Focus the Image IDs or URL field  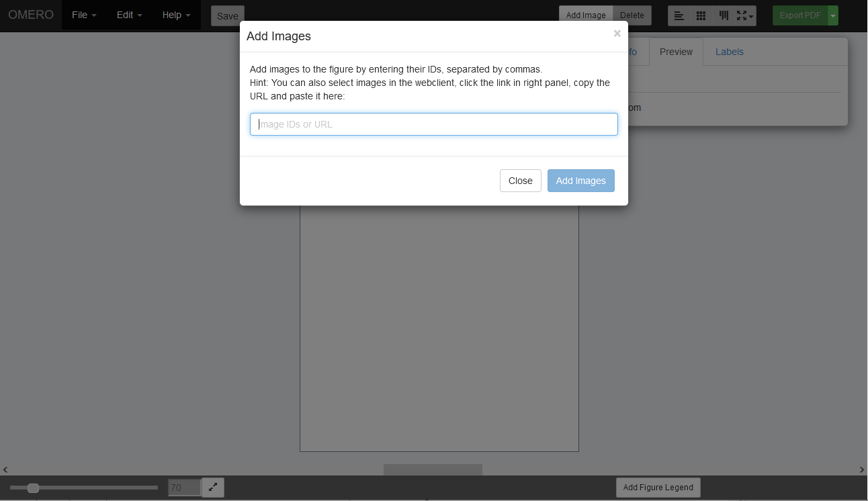[x=434, y=124]
